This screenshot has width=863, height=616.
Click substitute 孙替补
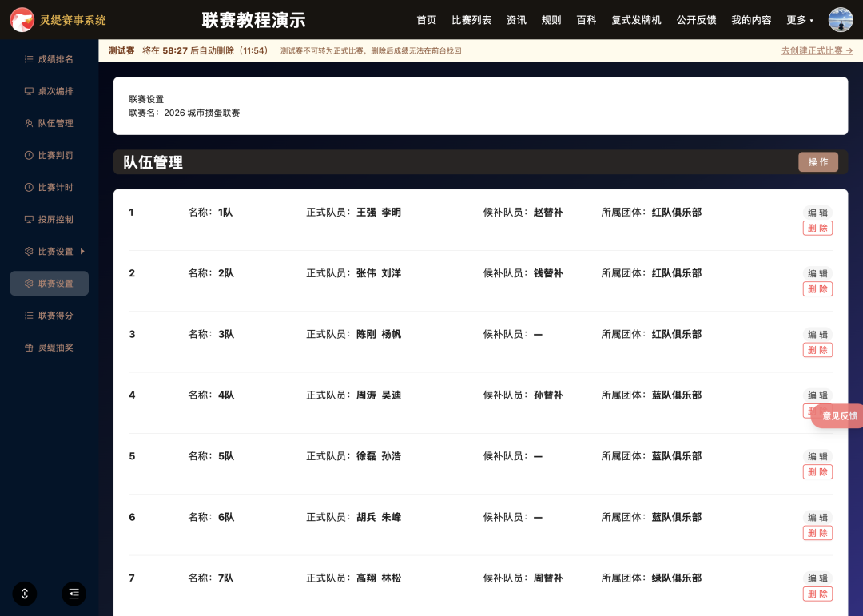pos(548,395)
